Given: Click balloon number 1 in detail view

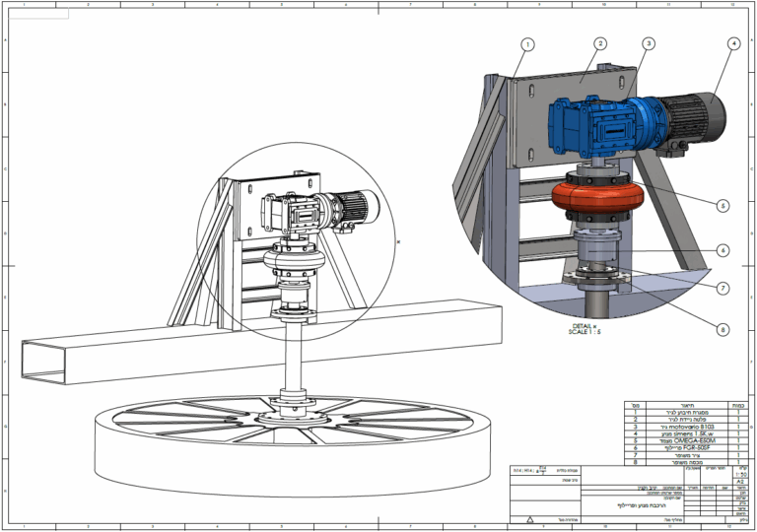Looking at the screenshot, I should coord(528,44).
